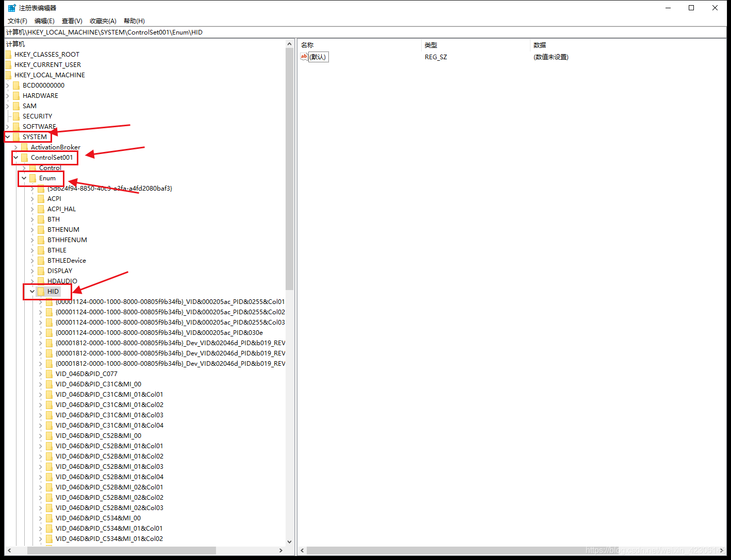This screenshot has width=731, height=560.
Task: Select the VID&000205ac_PID&0255&Col02 key
Action: point(170,312)
